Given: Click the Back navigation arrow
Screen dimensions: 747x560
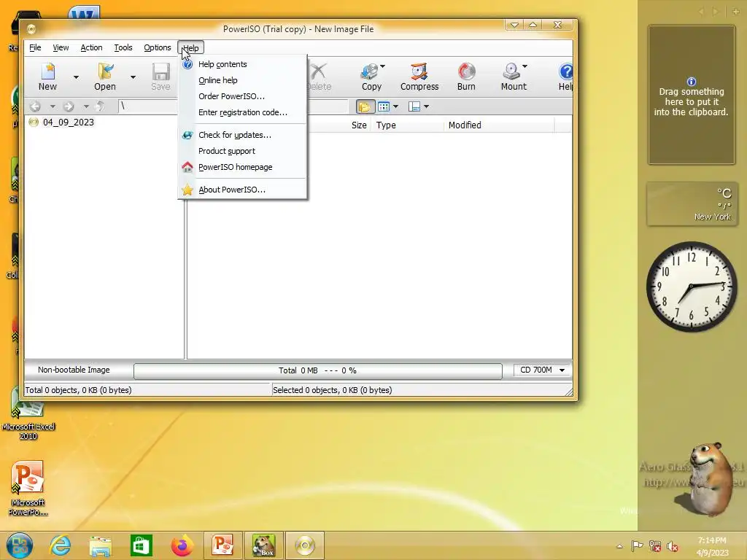Looking at the screenshot, I should tap(35, 106).
